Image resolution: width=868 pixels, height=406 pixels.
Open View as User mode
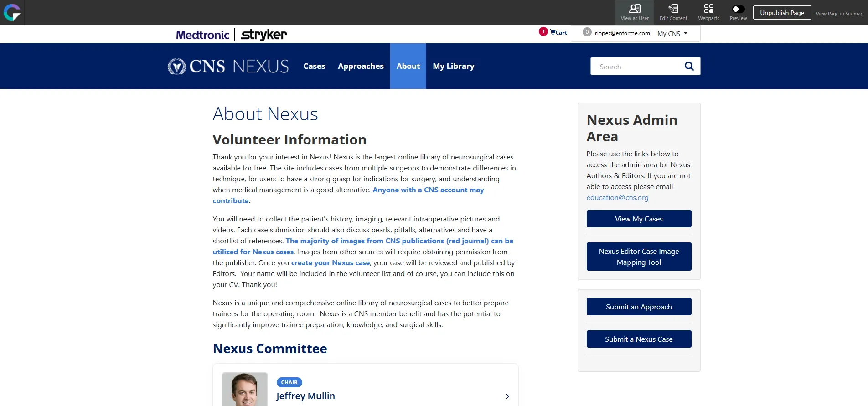(635, 13)
